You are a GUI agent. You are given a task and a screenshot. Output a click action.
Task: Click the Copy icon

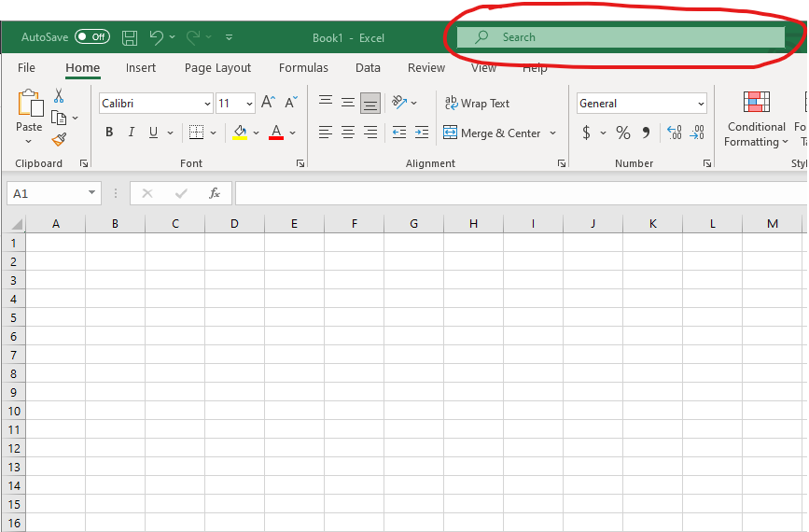click(x=59, y=119)
